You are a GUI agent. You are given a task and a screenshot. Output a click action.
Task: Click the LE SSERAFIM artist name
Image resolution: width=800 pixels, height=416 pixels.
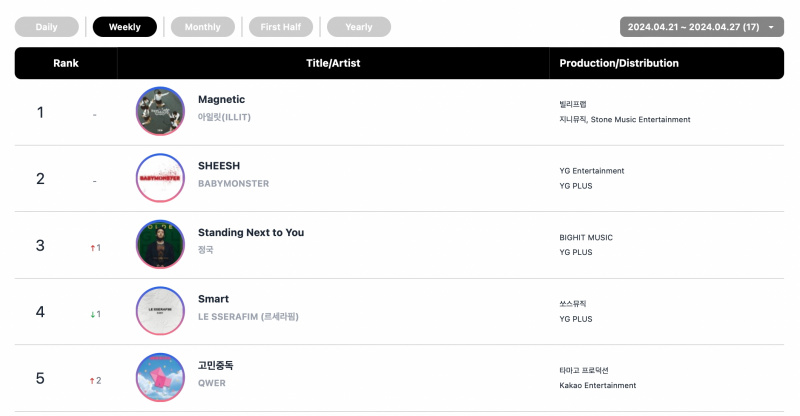[248, 316]
